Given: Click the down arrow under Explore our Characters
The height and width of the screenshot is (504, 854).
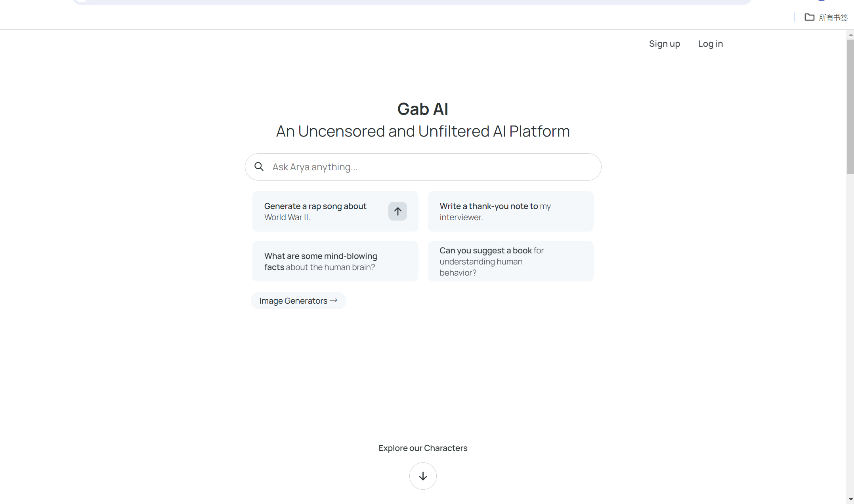Looking at the screenshot, I should pos(423,476).
